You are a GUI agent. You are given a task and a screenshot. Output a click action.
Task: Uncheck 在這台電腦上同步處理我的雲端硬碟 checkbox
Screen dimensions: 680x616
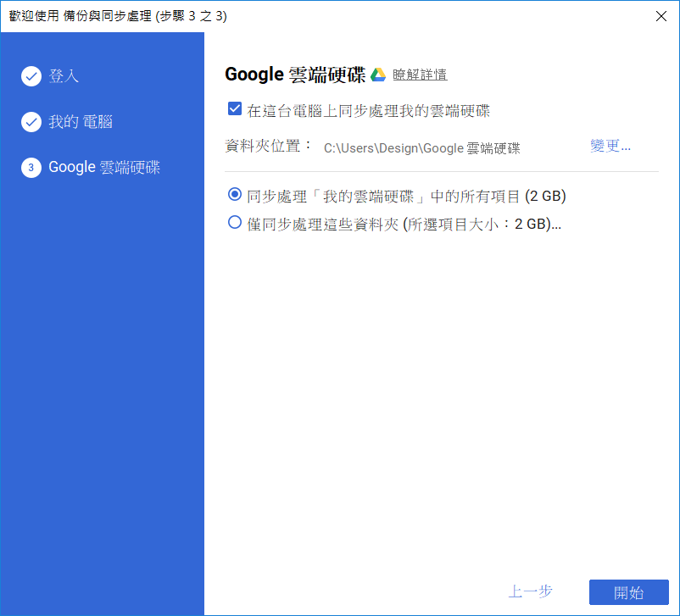click(235, 108)
